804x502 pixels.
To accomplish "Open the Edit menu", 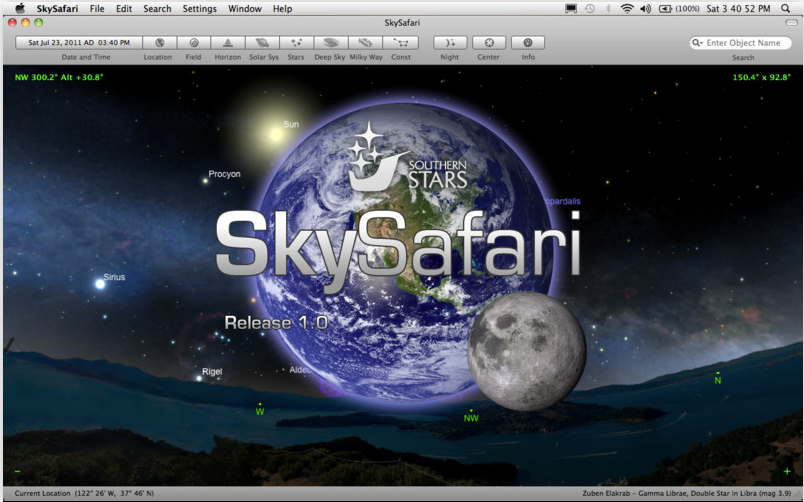I will 124,9.
